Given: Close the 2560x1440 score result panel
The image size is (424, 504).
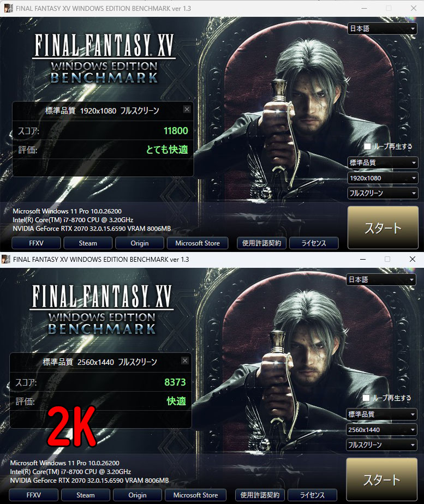Looking at the screenshot, I should 185,361.
